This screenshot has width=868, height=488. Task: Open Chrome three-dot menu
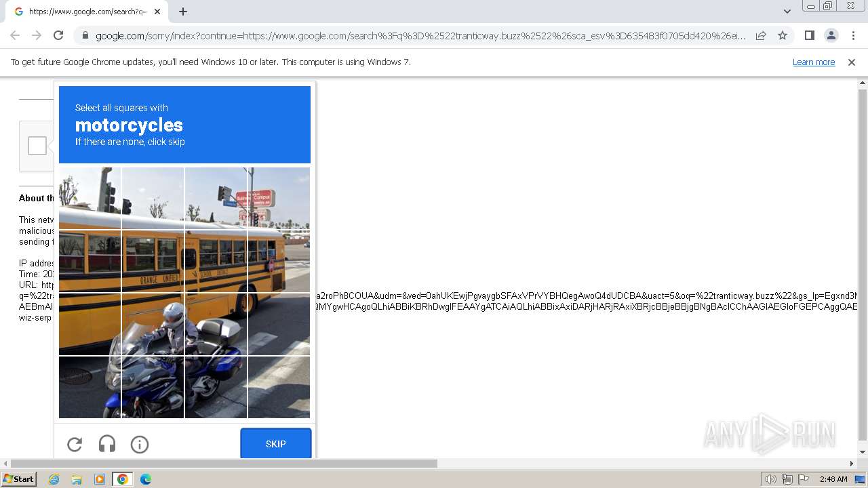[853, 35]
